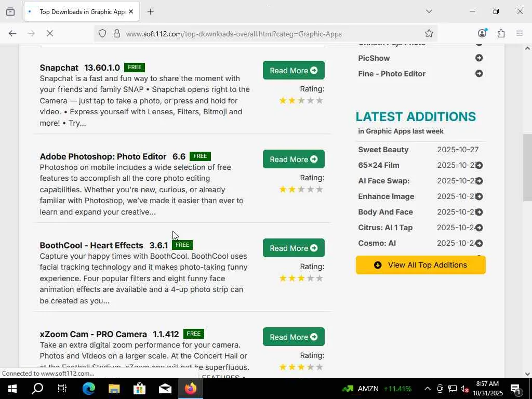This screenshot has height=399, width=532.
Task: Open the clock showing 8:57 AM
Action: click(487, 389)
